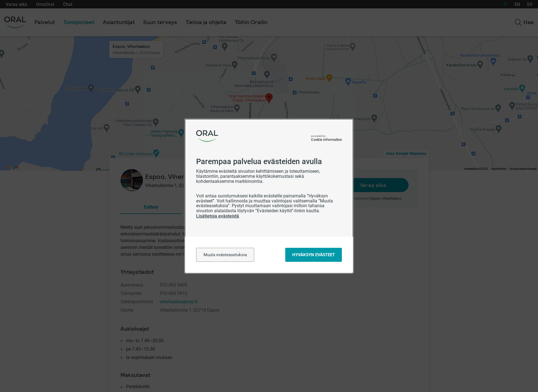Click the viherlaakso@oral.fi email link
This screenshot has height=392, width=538.
pos(178,302)
